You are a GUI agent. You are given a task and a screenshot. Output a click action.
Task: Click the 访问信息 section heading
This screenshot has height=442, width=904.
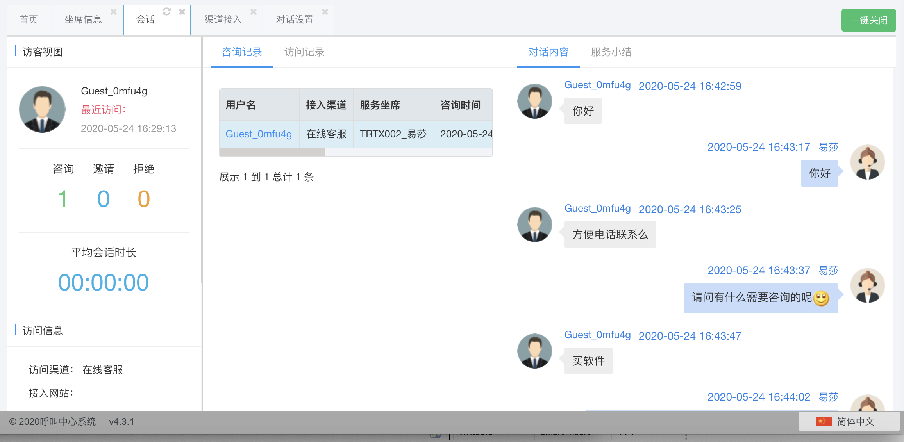[43, 330]
